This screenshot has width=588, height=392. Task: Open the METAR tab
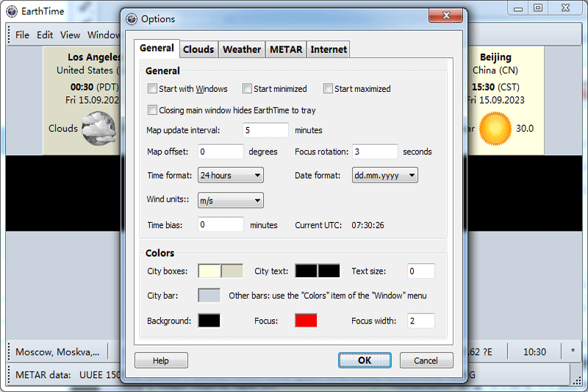pos(286,49)
